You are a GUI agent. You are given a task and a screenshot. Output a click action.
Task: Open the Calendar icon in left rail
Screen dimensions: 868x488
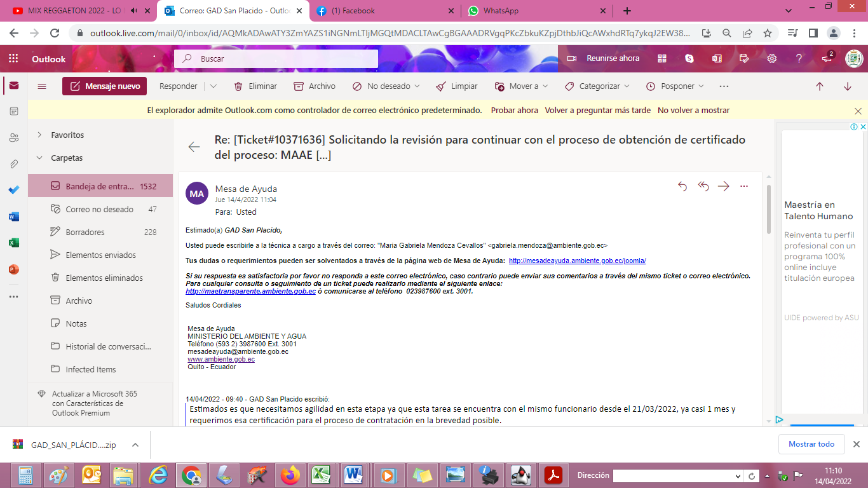[x=13, y=111]
